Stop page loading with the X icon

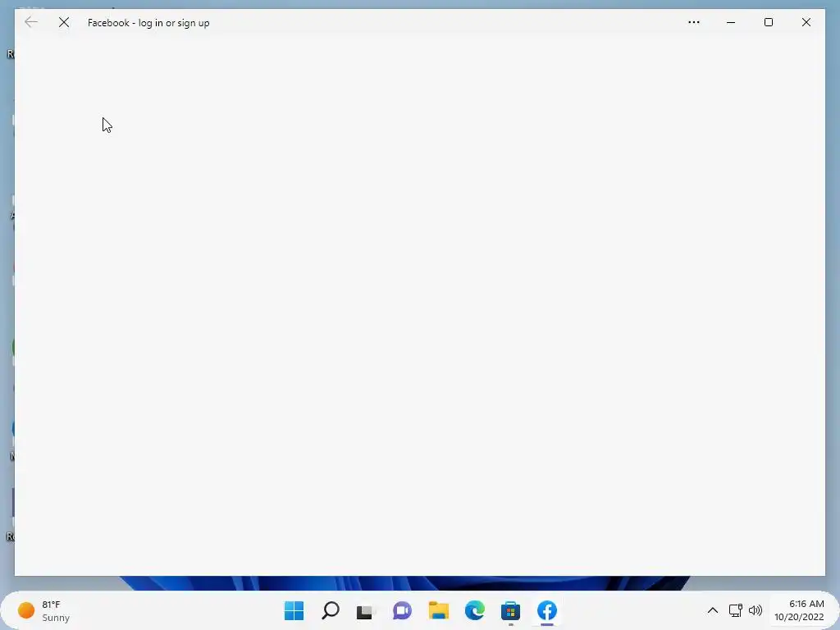(x=64, y=22)
